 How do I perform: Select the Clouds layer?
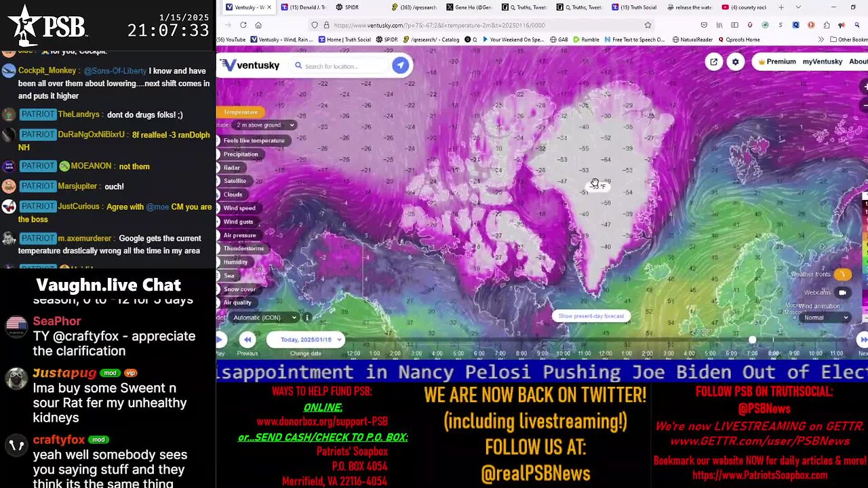tap(233, 195)
